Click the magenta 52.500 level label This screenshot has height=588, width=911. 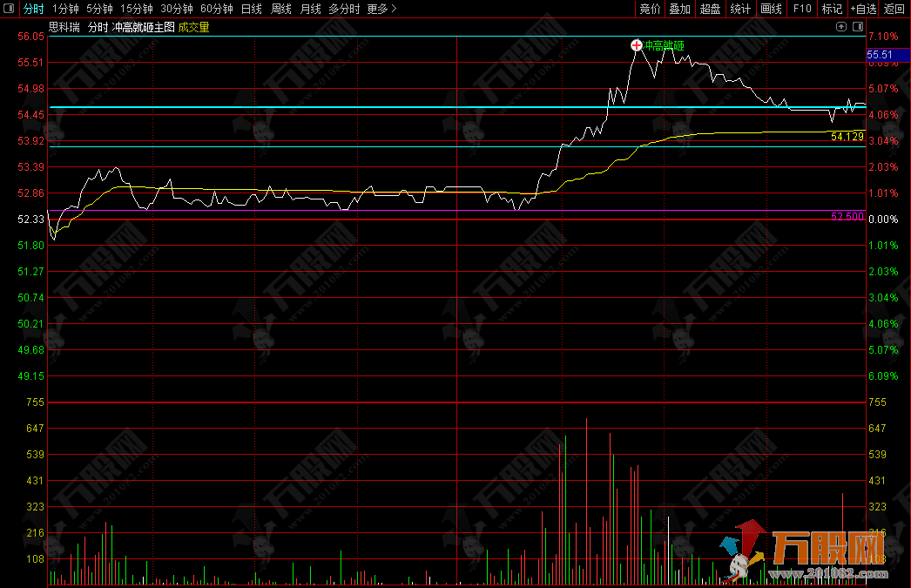point(847,216)
